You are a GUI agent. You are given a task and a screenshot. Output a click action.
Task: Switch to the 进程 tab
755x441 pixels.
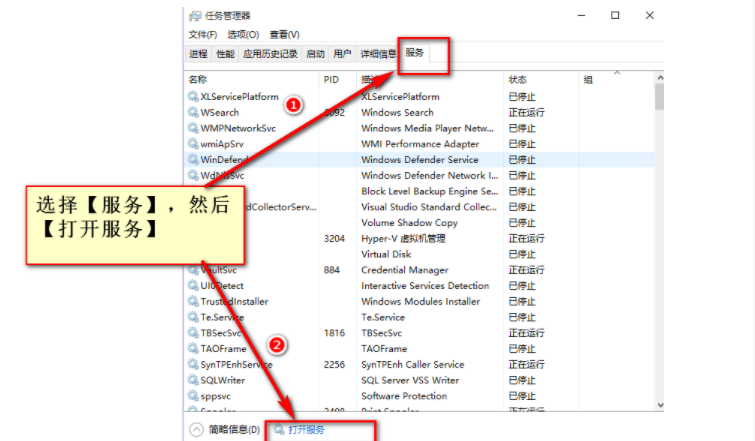pyautogui.click(x=198, y=54)
